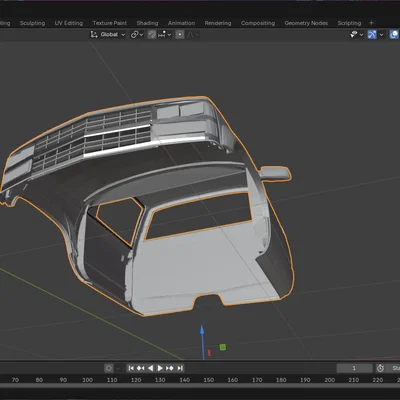The height and width of the screenshot is (400, 400).
Task: Click the show gizmo icon
Action: click(x=372, y=34)
